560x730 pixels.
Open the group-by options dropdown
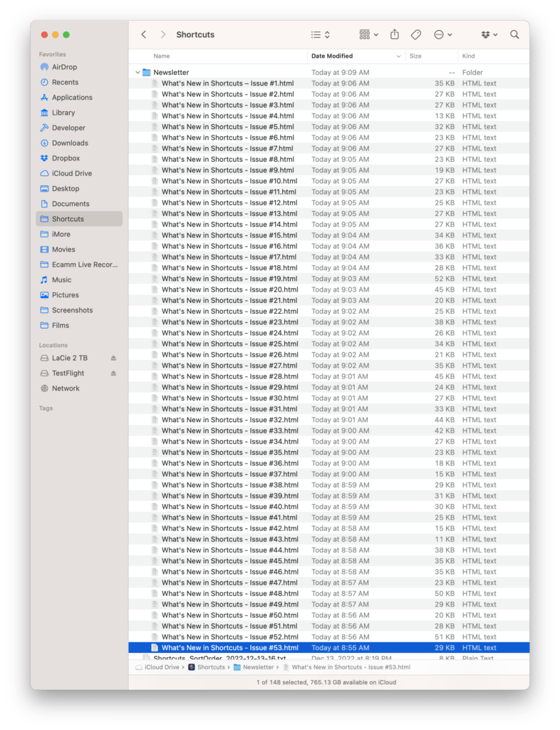pyautogui.click(x=369, y=34)
